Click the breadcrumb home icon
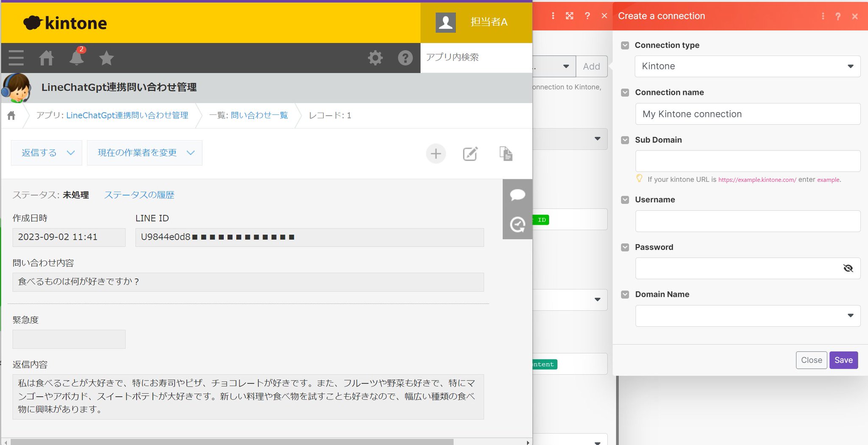868x445 pixels. click(11, 115)
